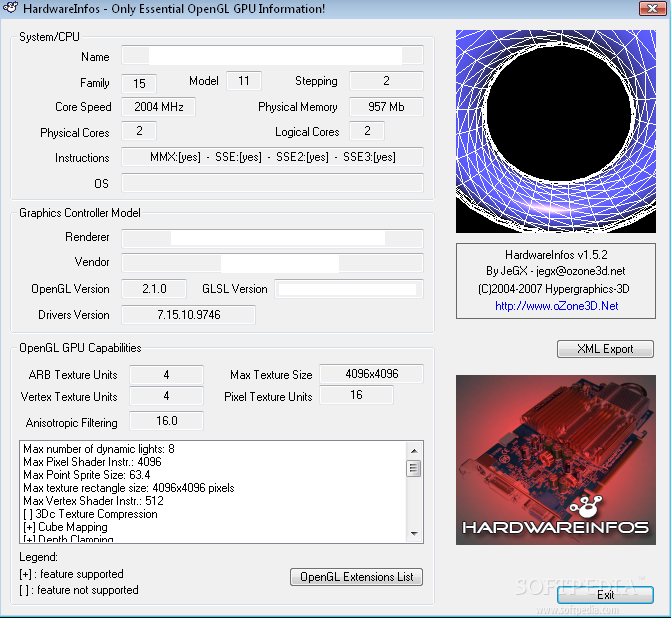671x618 pixels.
Task: Click the CPU Name field
Action: pyautogui.click(x=273, y=56)
